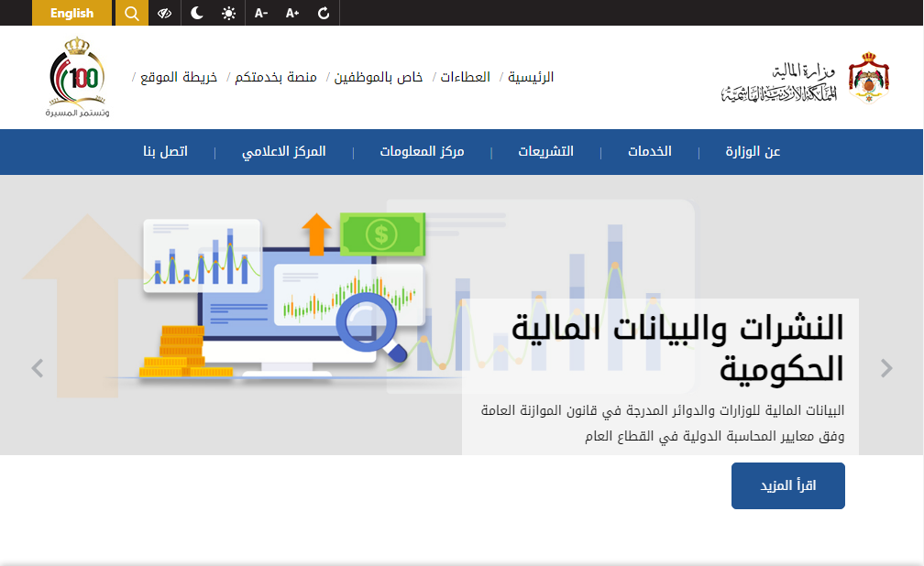Switch to light mode sun icon
Screen dimensions: 924x566
click(228, 13)
